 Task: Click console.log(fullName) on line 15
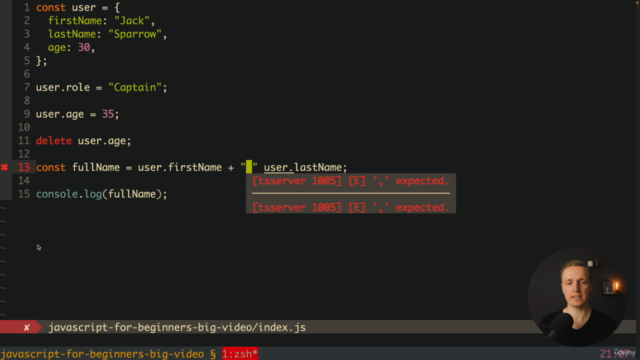click(x=102, y=194)
